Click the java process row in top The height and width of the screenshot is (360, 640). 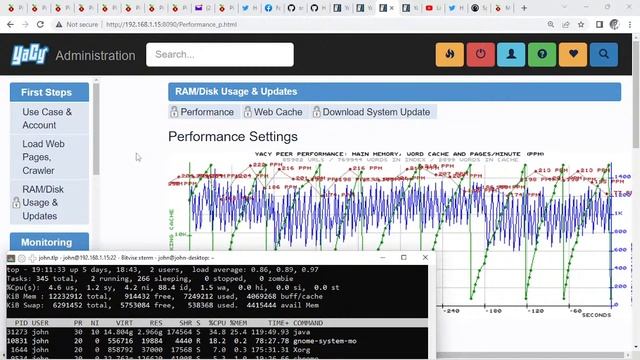pos(217,332)
